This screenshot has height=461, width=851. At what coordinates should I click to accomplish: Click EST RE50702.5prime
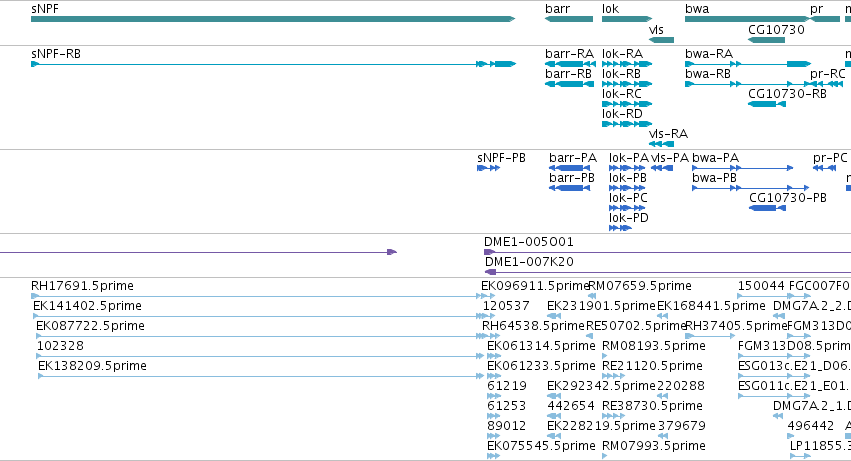point(637,326)
